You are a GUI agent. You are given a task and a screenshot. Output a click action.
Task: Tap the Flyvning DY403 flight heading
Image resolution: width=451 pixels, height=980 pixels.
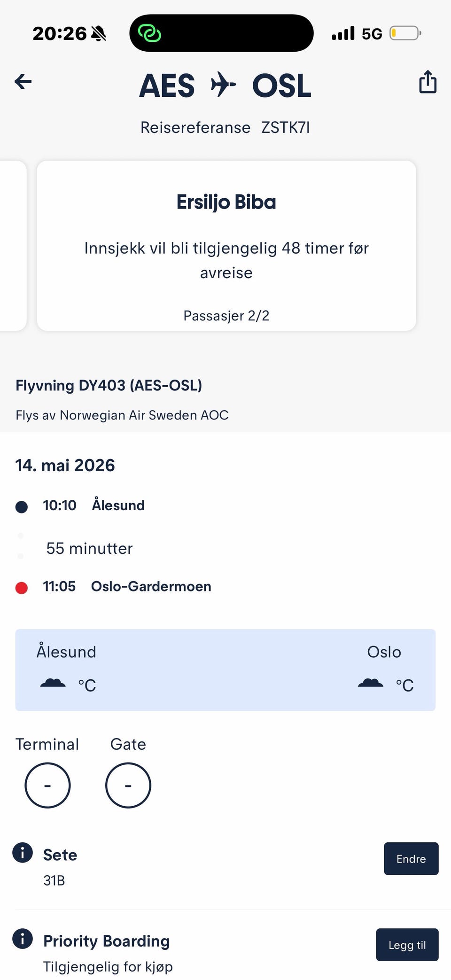pyautogui.click(x=109, y=386)
